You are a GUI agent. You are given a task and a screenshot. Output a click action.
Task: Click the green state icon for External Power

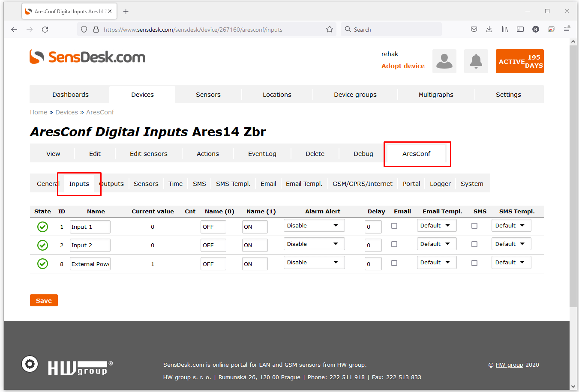pos(42,263)
